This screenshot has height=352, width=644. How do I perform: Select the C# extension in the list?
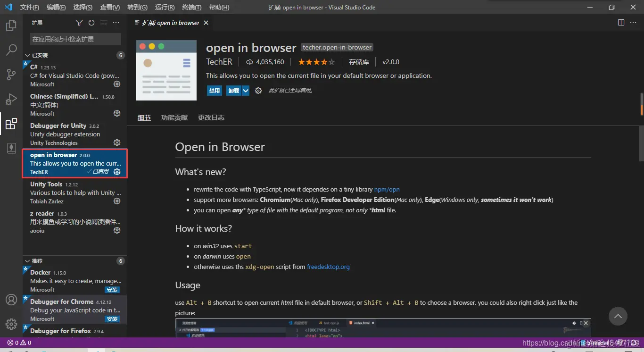click(75, 75)
